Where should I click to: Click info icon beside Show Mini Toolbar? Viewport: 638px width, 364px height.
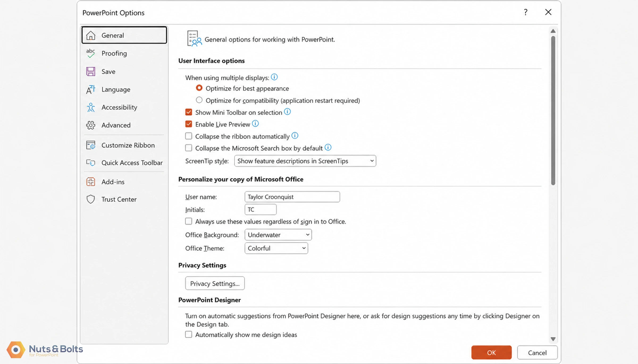coord(287,112)
